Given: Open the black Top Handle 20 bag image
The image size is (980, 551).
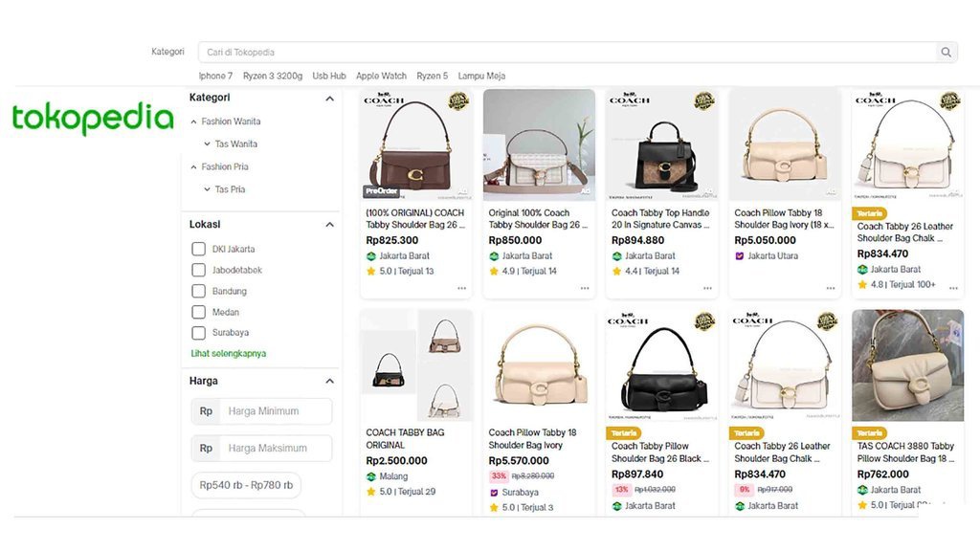Looking at the screenshot, I should 662,145.
